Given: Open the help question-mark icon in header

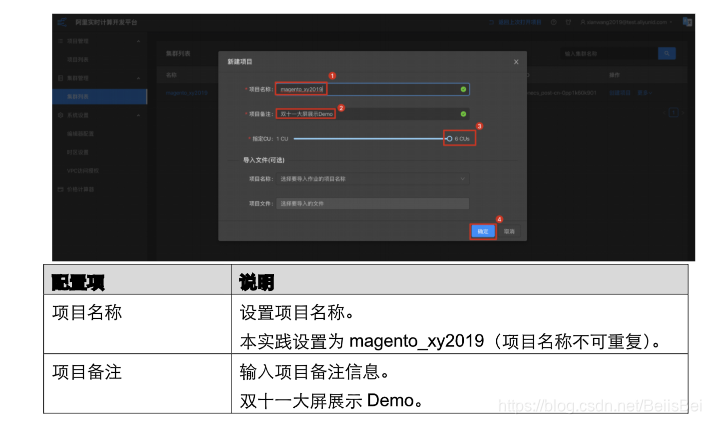Looking at the screenshot, I should pyautogui.click(x=554, y=22).
